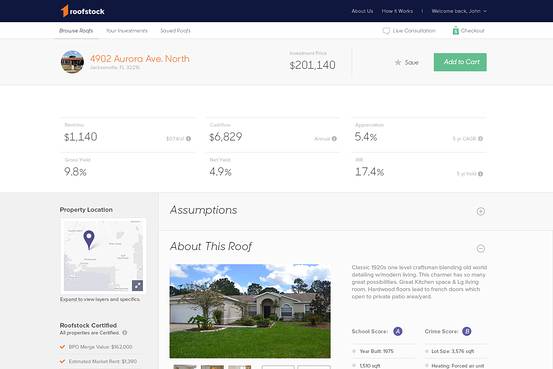The image size is (553, 369).
Task: Expand the Assumptions section
Action: point(481,211)
